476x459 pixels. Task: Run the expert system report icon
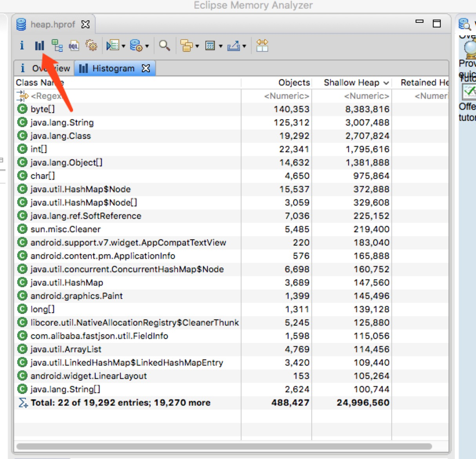click(x=113, y=46)
